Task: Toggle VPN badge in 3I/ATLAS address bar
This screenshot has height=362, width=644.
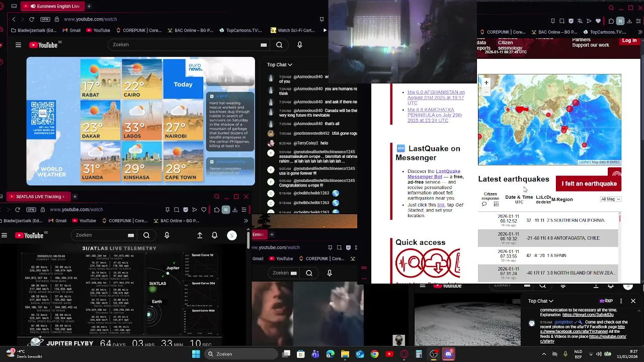Action: pyautogui.click(x=31, y=210)
